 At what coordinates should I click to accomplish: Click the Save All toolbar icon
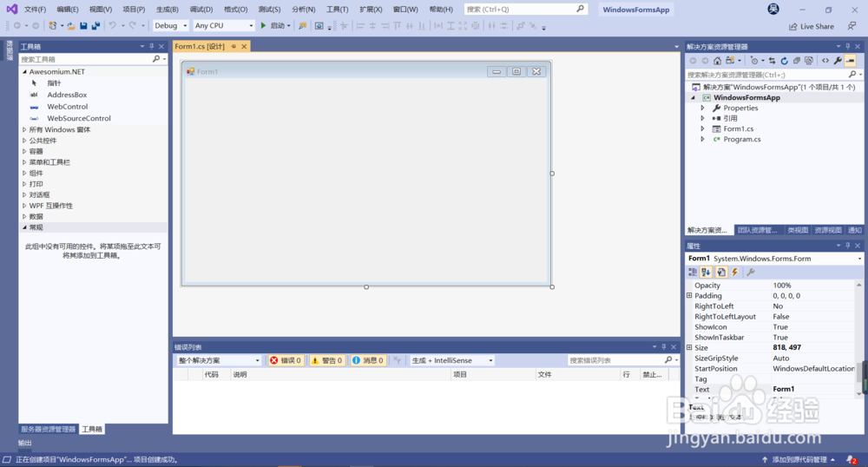(x=95, y=25)
